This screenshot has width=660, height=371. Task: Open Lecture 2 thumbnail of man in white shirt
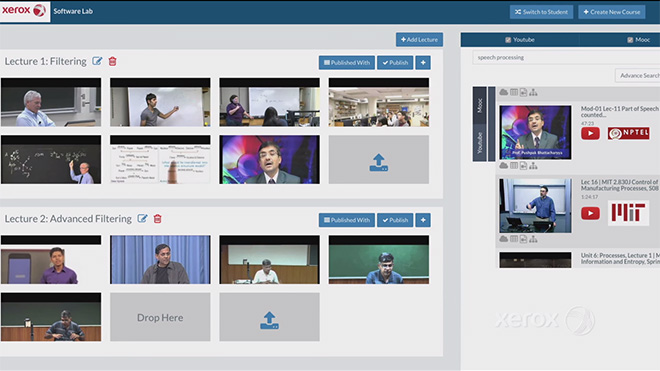pos(269,259)
